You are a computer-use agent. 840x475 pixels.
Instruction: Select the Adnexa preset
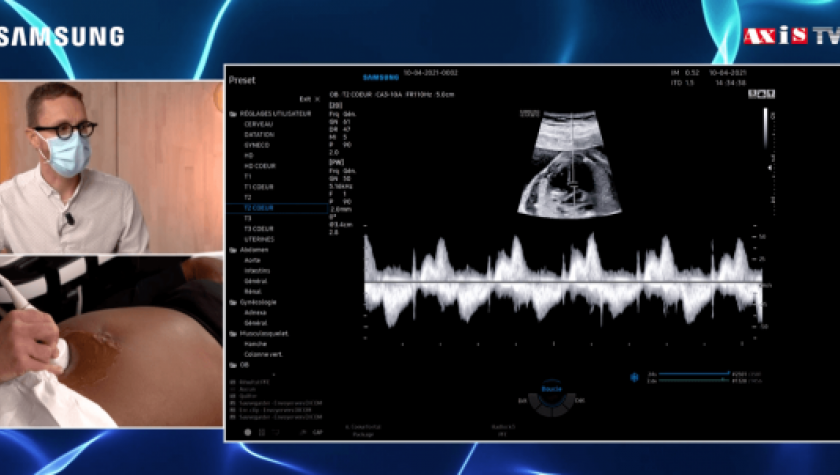point(255,313)
